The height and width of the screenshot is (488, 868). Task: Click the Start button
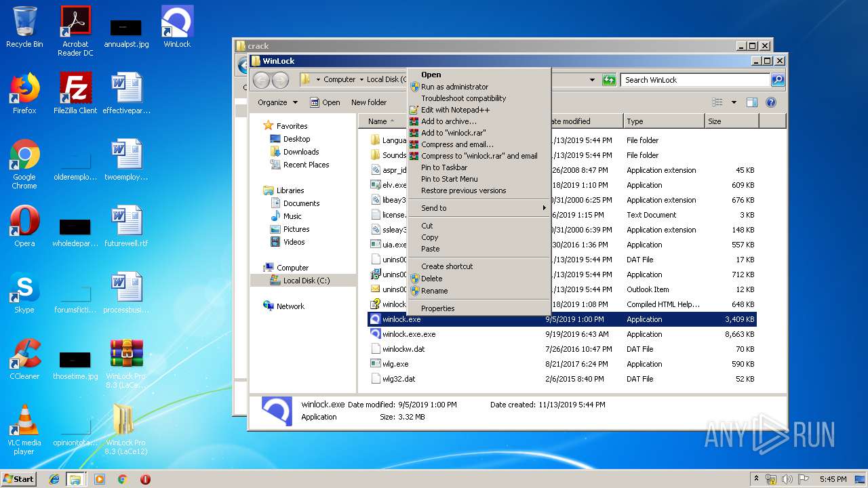pyautogui.click(x=19, y=479)
